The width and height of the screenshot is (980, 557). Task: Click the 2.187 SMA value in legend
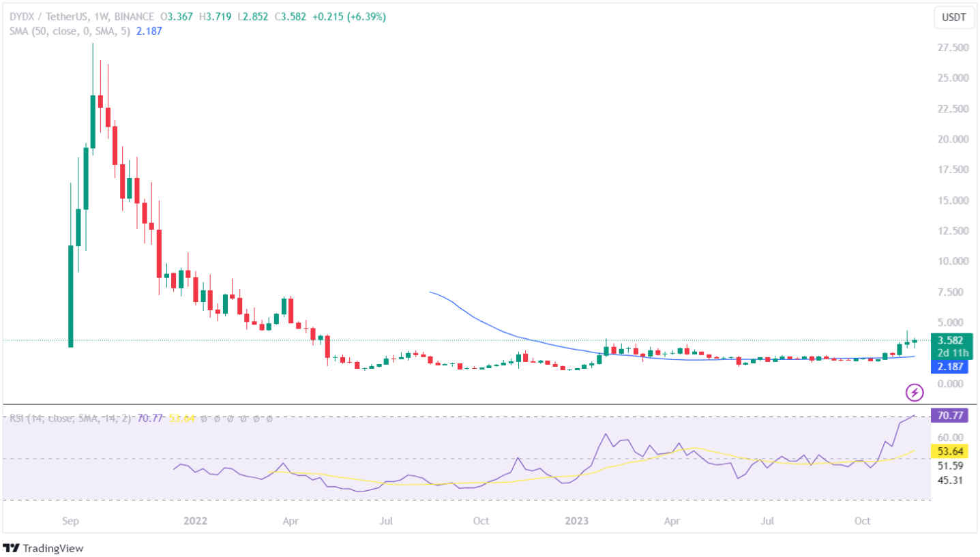coord(149,31)
